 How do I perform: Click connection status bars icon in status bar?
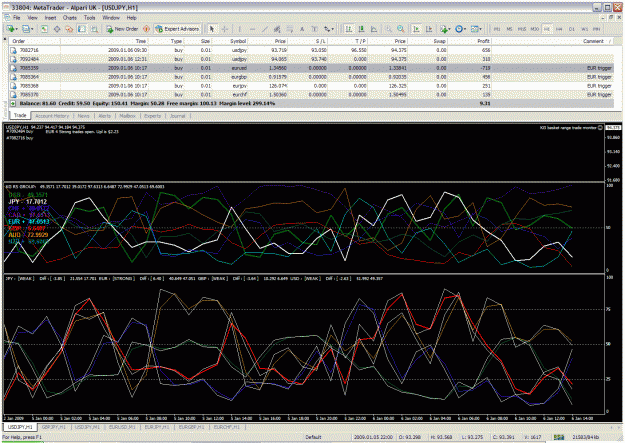559,437
